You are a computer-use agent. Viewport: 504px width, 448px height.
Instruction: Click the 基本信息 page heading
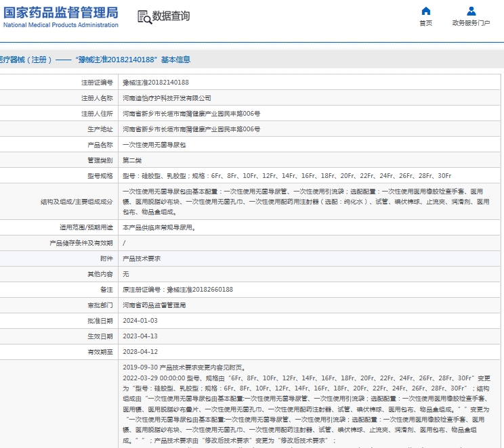(x=96, y=60)
